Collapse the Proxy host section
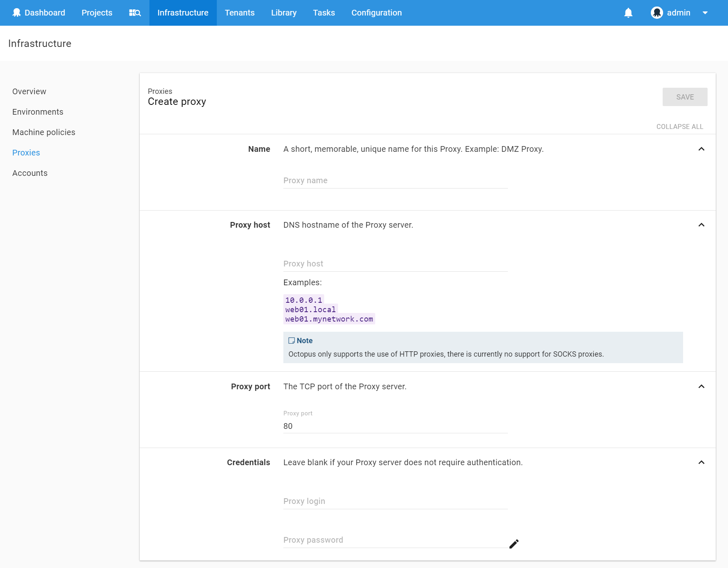Viewport: 728px width, 568px height. pos(701,225)
